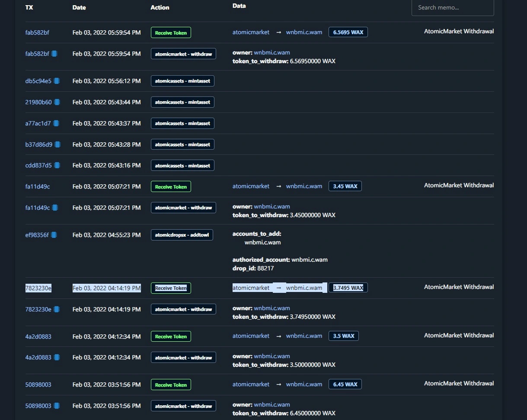The image size is (527, 420).
Task: Open wnbmi.c.wam recipient in 6.5695 WAX transfer
Action: click(x=304, y=32)
